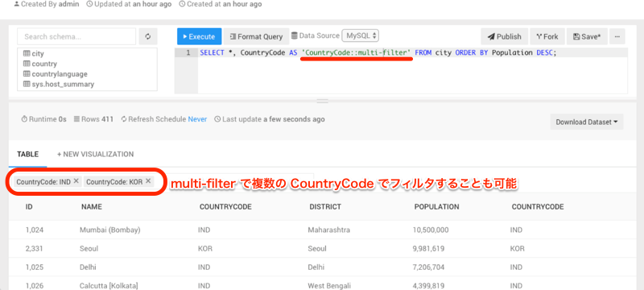
Task: Click the Seoul name cell with ID 2,331
Action: tap(89, 248)
